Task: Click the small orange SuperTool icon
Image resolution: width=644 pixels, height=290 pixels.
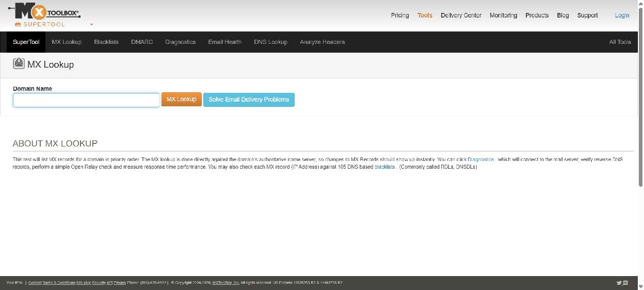Action: (x=18, y=24)
